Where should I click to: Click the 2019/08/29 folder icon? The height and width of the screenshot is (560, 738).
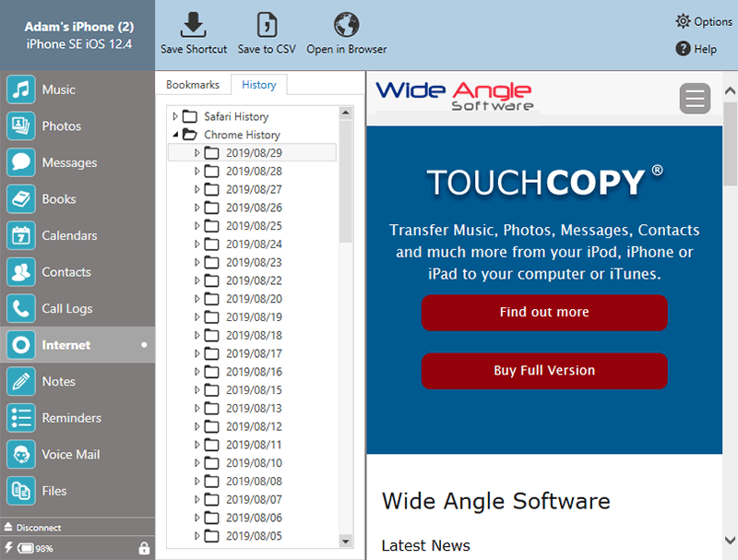[212, 153]
